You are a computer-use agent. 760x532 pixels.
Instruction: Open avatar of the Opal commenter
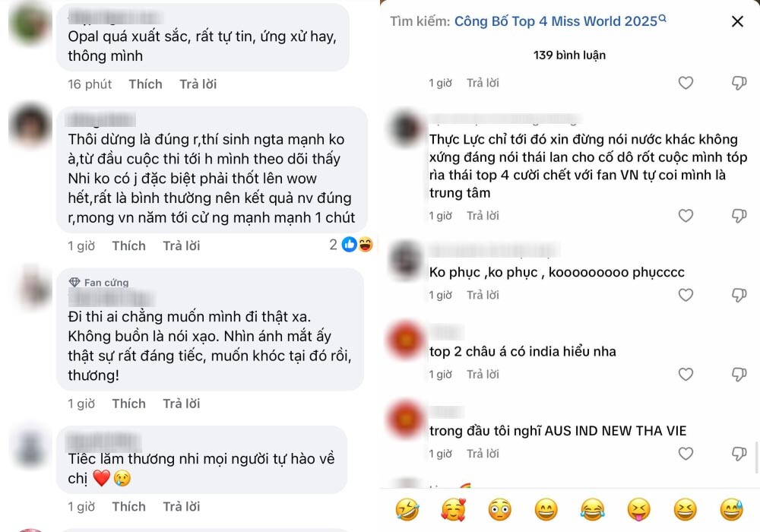coord(30,24)
